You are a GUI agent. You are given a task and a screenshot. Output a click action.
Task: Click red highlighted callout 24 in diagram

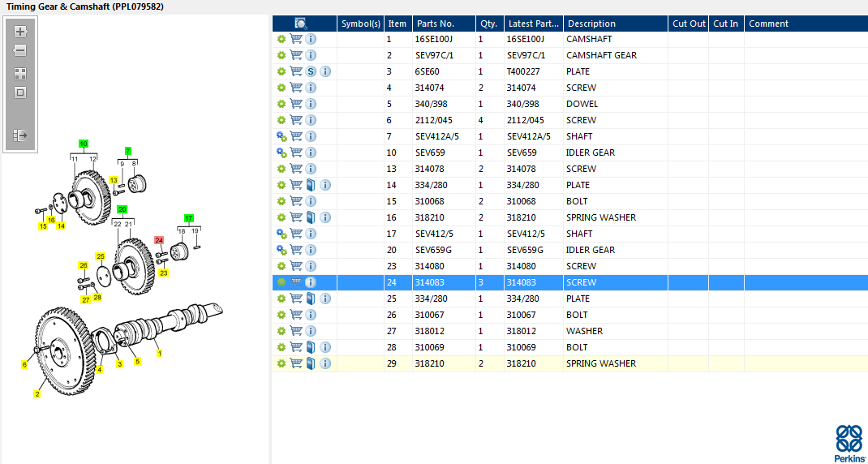click(x=159, y=240)
